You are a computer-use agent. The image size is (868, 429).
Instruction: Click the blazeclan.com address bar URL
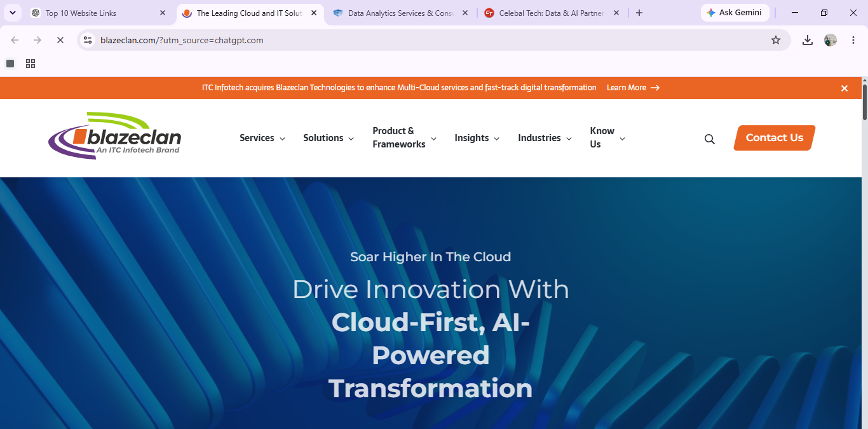click(x=182, y=40)
